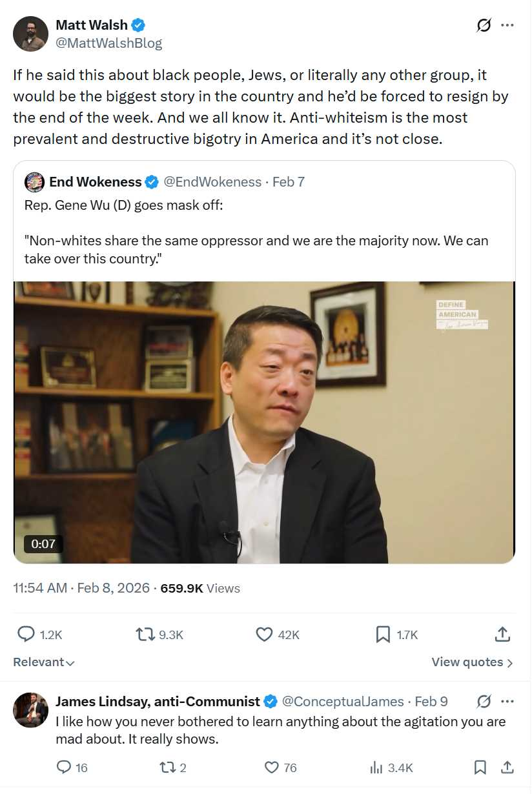Reply to Matt Walsh's post
532x794 pixels.
pos(26,635)
